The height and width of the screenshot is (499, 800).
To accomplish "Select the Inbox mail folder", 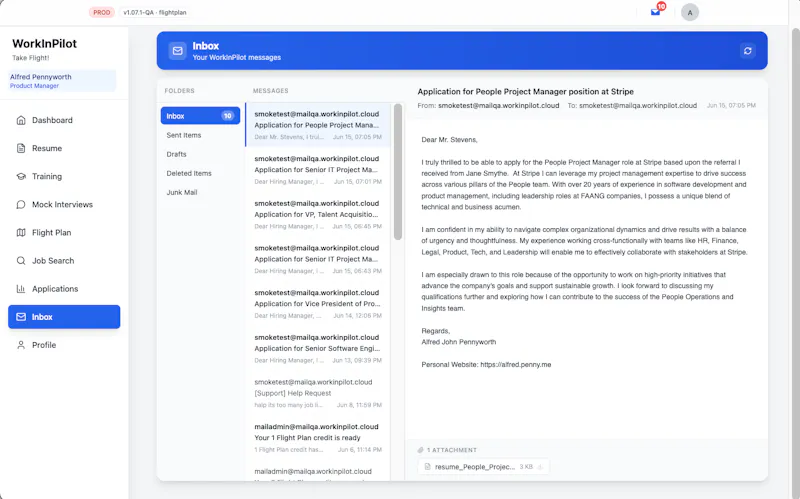I will click(x=200, y=116).
